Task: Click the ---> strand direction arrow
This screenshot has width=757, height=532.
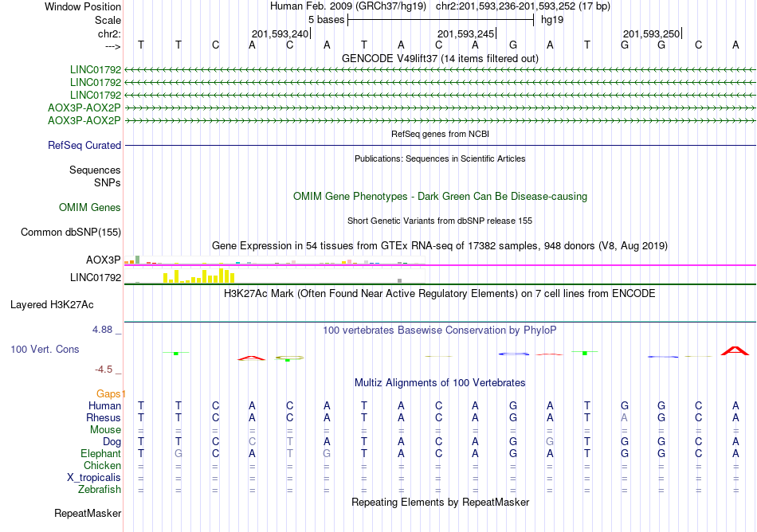Action: pos(113,46)
